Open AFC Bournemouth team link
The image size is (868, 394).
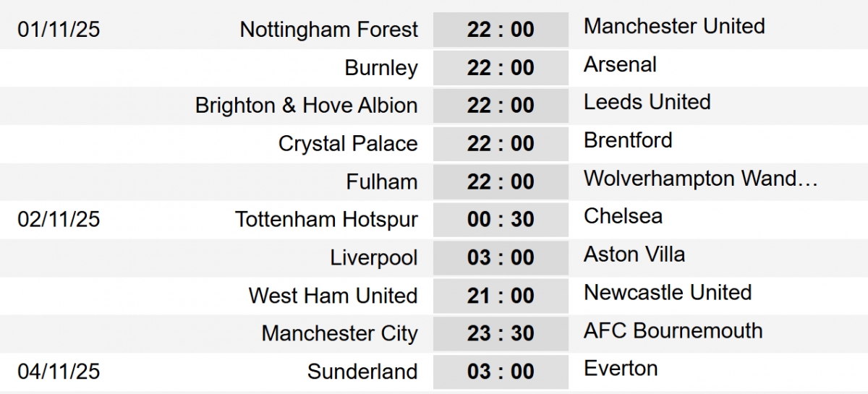coord(673,331)
